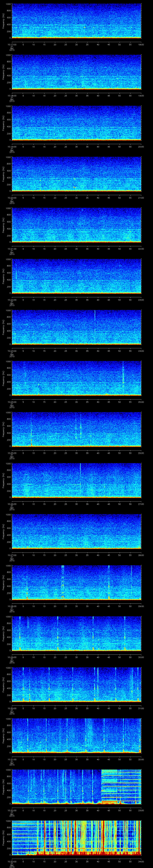Click the '10:24:00' start timestamp label
The image size is (153, 868).
pyautogui.click(x=12, y=402)
